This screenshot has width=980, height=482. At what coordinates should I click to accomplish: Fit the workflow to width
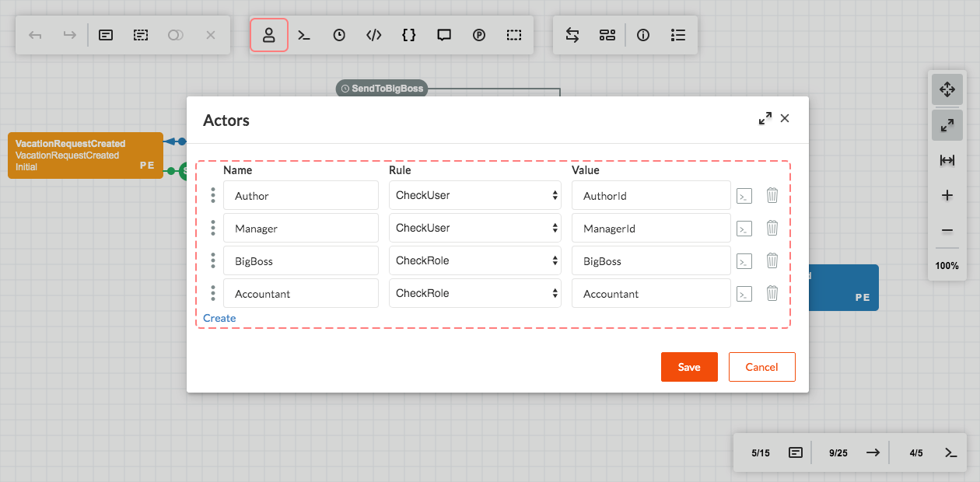[947, 160]
